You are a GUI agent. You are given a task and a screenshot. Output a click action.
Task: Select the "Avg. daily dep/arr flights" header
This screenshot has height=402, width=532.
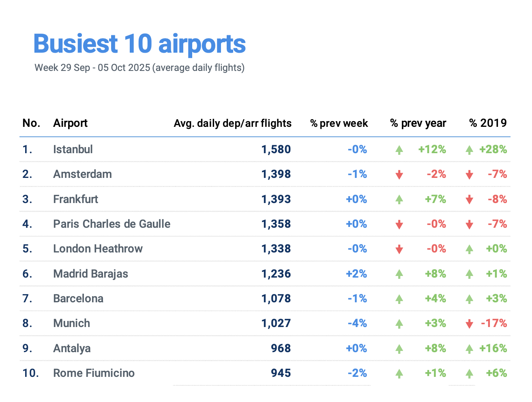(x=232, y=123)
